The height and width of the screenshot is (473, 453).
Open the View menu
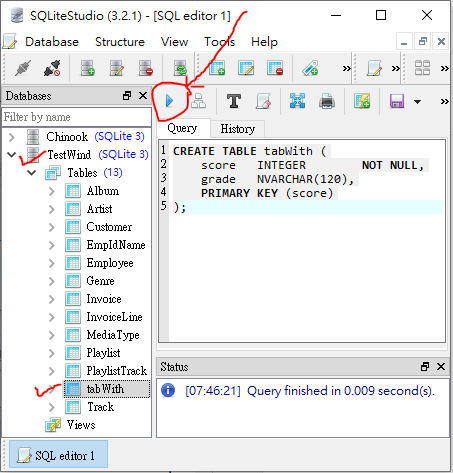point(174,42)
